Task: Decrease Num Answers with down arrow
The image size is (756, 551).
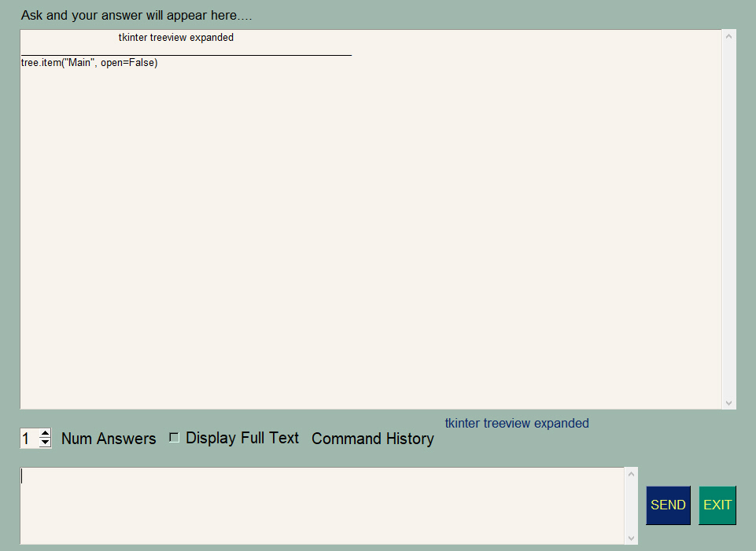Action: tap(46, 443)
